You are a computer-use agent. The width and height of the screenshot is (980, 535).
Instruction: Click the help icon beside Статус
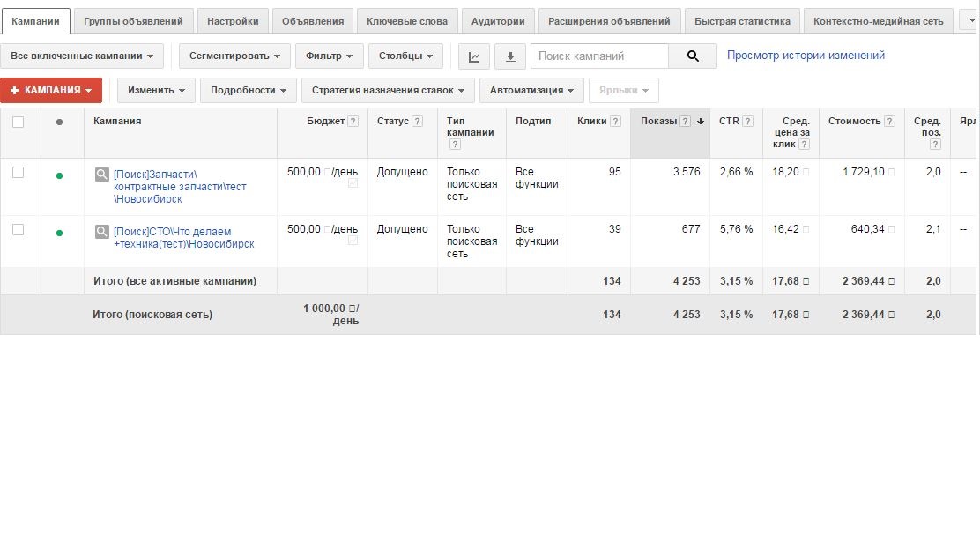click(x=417, y=122)
